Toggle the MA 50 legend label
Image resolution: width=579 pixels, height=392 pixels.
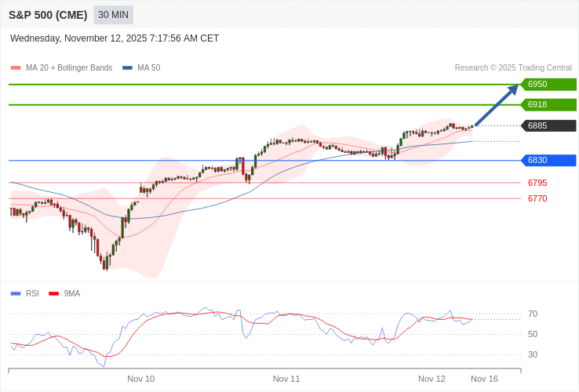coord(148,68)
